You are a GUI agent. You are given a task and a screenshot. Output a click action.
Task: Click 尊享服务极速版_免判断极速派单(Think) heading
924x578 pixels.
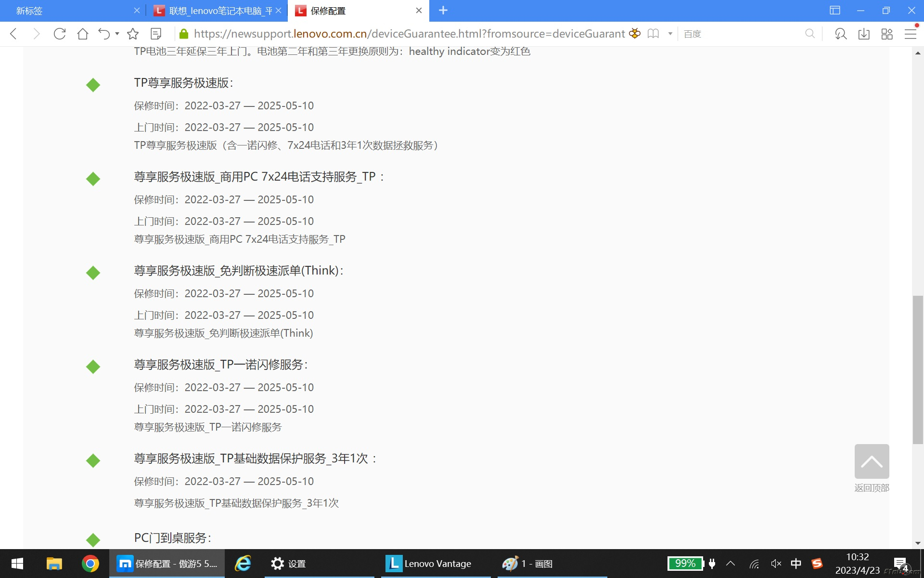click(x=239, y=271)
